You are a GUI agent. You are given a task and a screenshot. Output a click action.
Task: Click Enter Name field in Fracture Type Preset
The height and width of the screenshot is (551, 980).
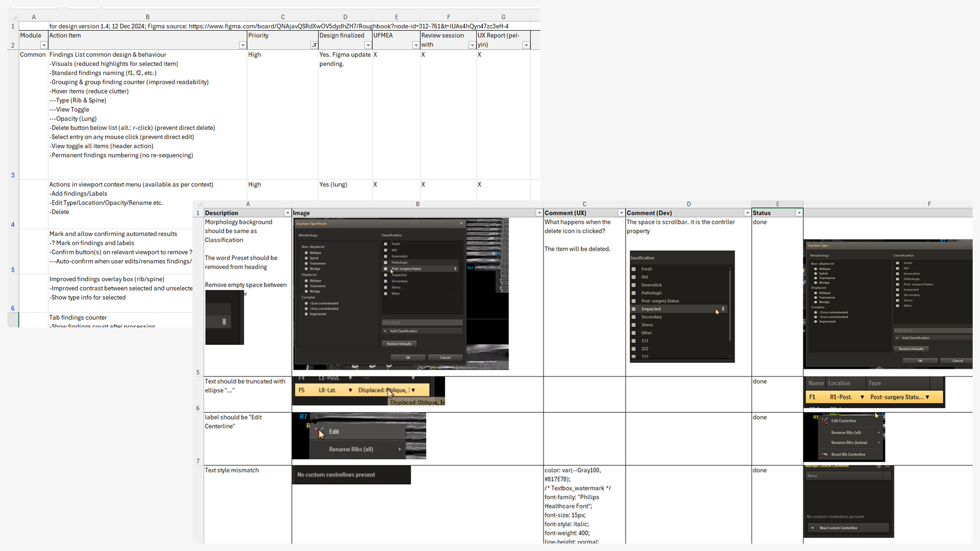(421, 322)
